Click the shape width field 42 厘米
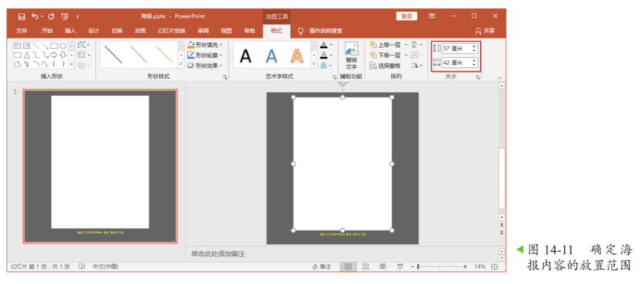This screenshot has width=644, height=284. coord(459,63)
